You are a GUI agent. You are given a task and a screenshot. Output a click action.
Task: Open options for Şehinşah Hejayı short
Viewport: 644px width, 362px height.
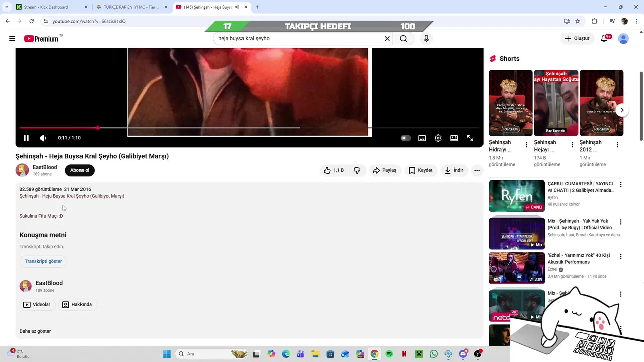click(572, 145)
